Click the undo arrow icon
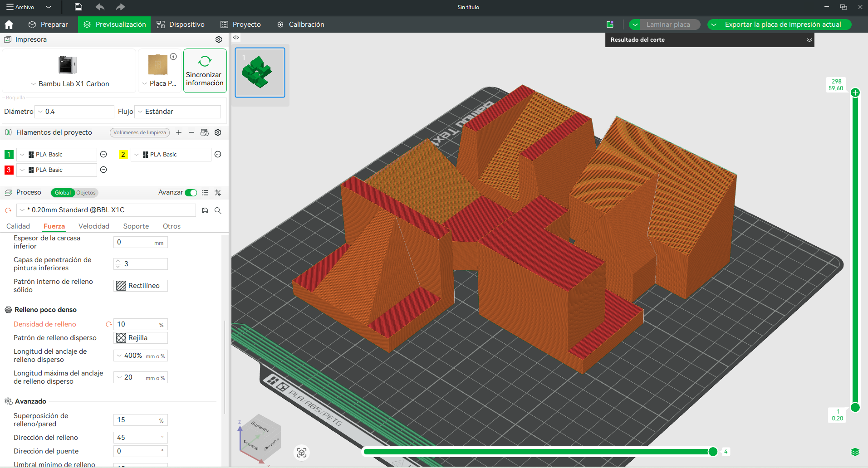This screenshot has width=868, height=468. pos(100,7)
